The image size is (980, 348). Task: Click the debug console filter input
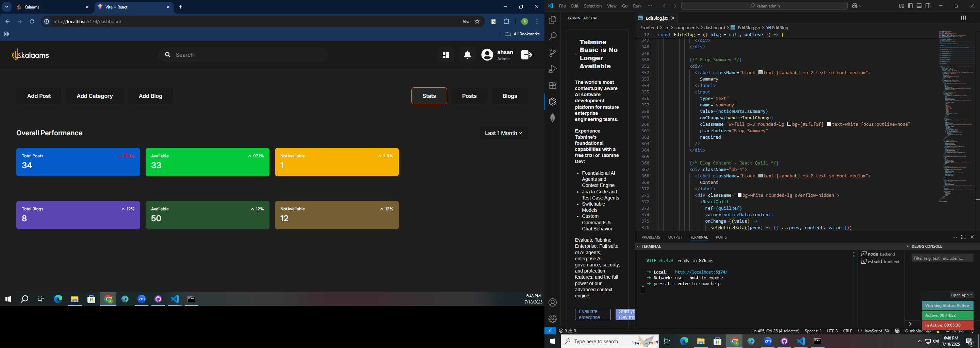942,258
